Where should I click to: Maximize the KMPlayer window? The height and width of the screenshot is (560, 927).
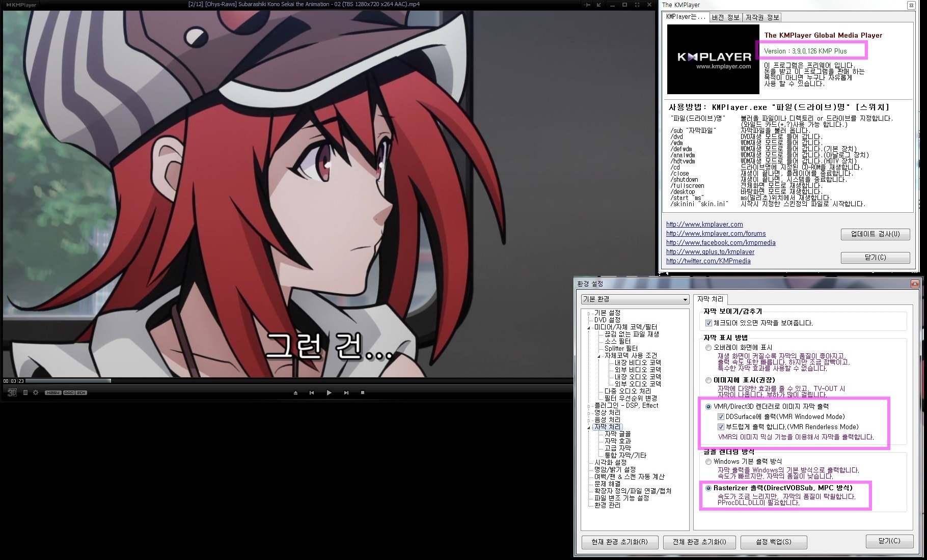(625, 5)
